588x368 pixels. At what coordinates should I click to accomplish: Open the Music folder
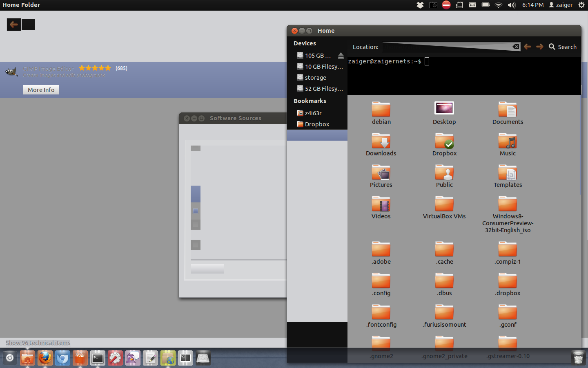(508, 145)
